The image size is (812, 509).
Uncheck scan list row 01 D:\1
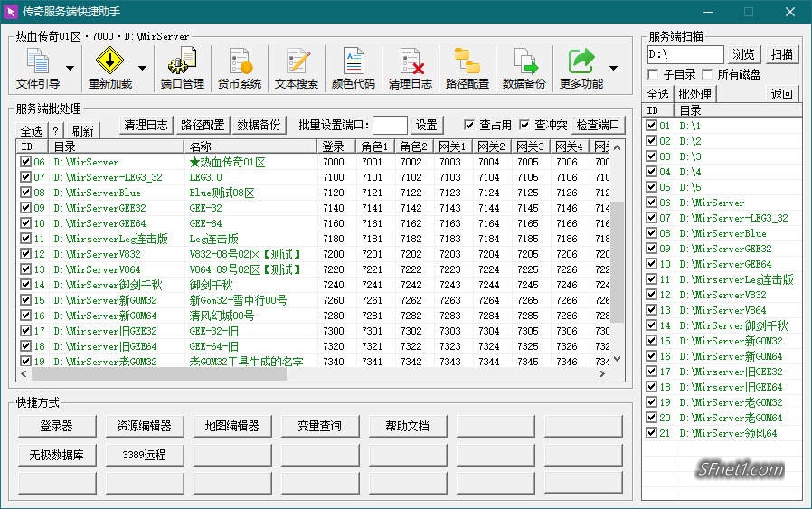click(x=651, y=126)
